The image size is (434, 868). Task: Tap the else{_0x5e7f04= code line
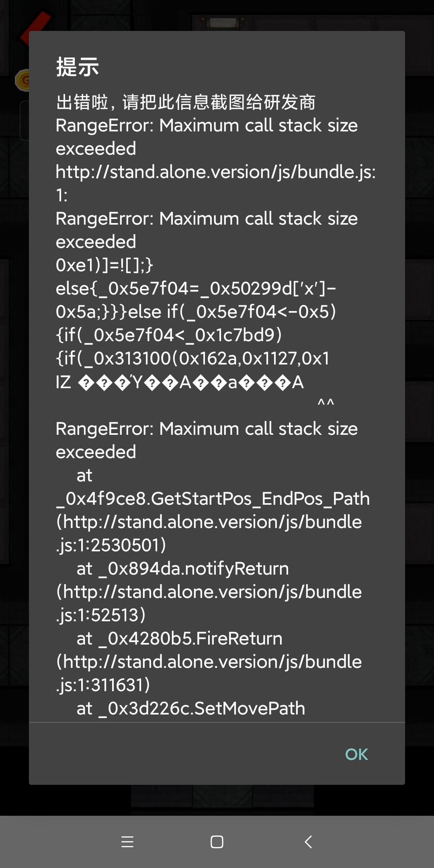[x=196, y=289]
